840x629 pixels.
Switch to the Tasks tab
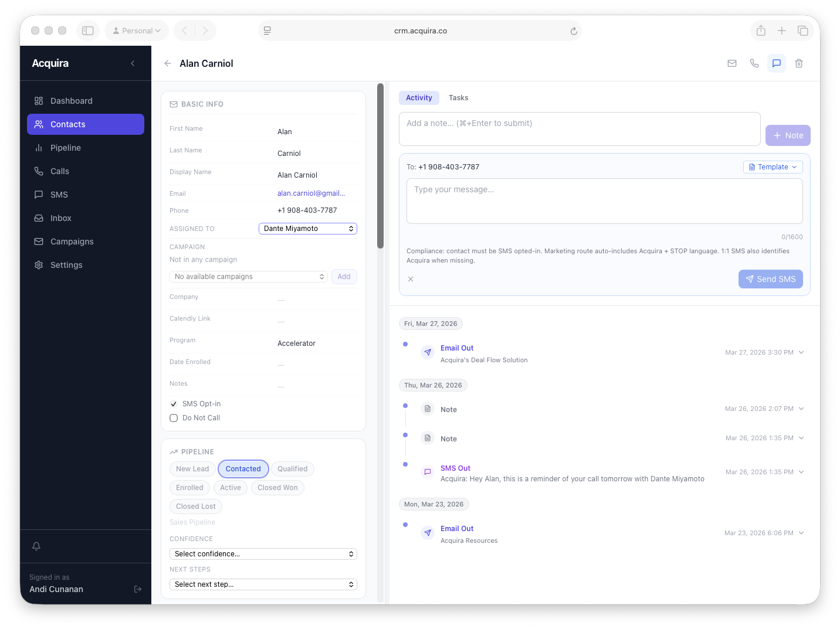458,97
